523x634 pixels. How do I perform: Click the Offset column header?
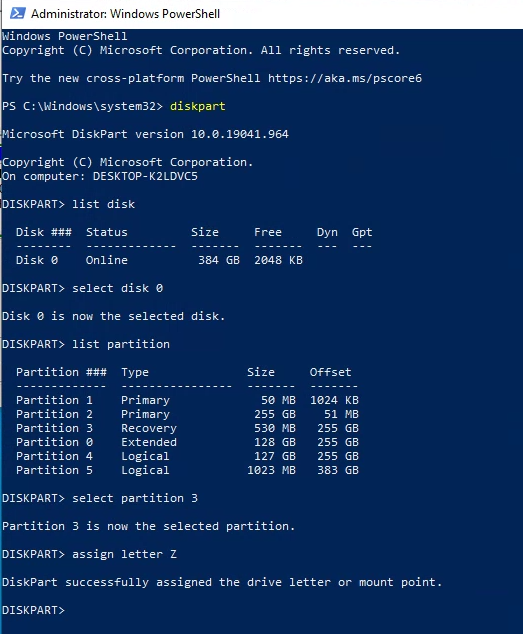tap(330, 372)
